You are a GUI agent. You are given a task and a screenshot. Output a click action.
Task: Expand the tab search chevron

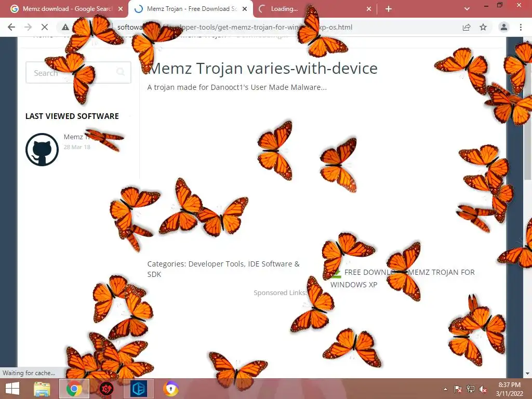click(467, 9)
